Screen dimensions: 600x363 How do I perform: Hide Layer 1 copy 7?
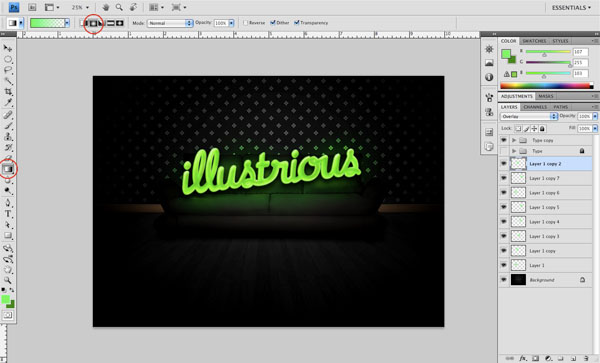tap(504, 178)
